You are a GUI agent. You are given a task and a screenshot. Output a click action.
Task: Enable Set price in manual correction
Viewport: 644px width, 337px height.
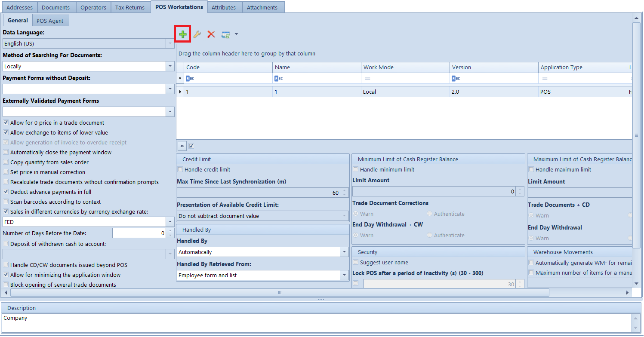click(6, 172)
